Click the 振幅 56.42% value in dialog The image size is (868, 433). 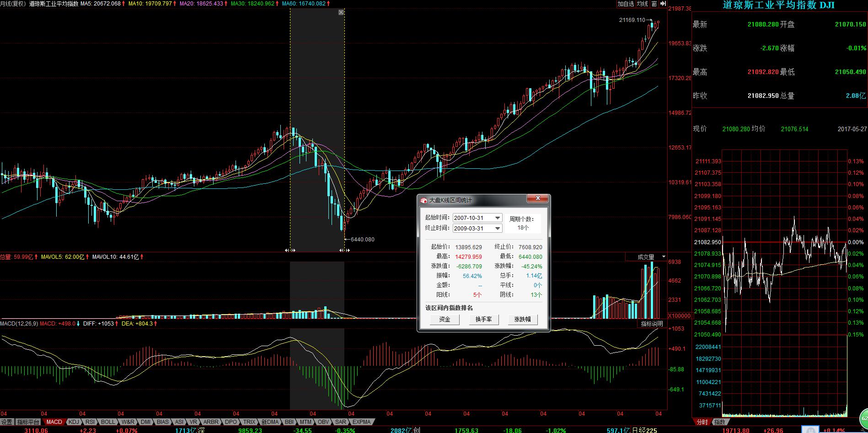click(472, 276)
